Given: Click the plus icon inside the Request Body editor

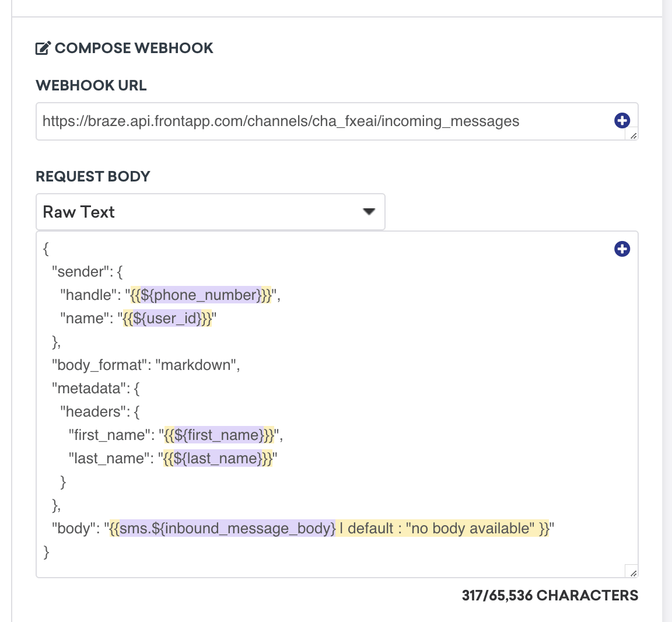Looking at the screenshot, I should [x=622, y=249].
